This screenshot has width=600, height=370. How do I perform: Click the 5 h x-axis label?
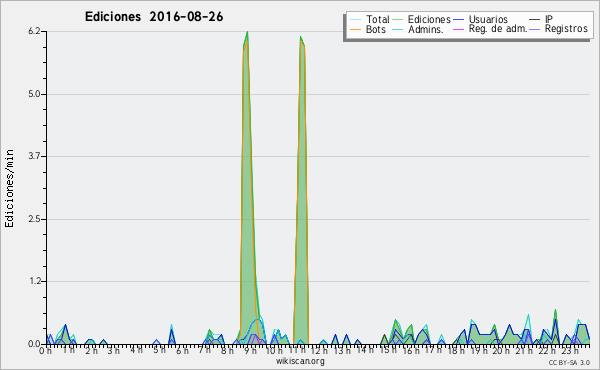(159, 351)
